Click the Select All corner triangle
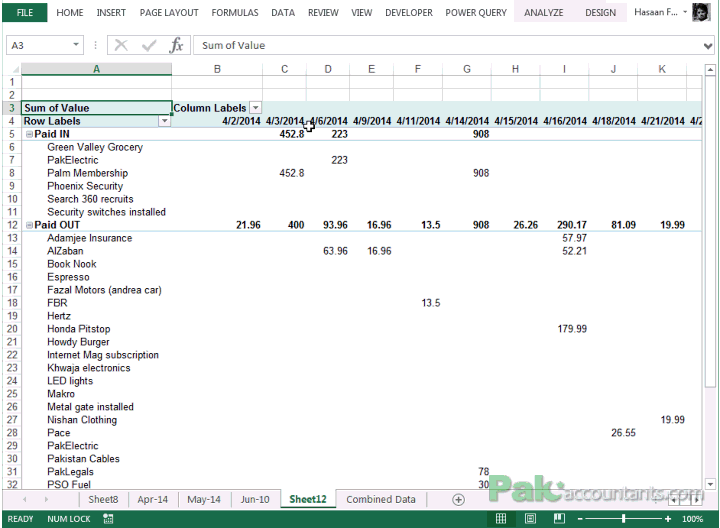This screenshot has height=528, width=720. tap(15, 69)
